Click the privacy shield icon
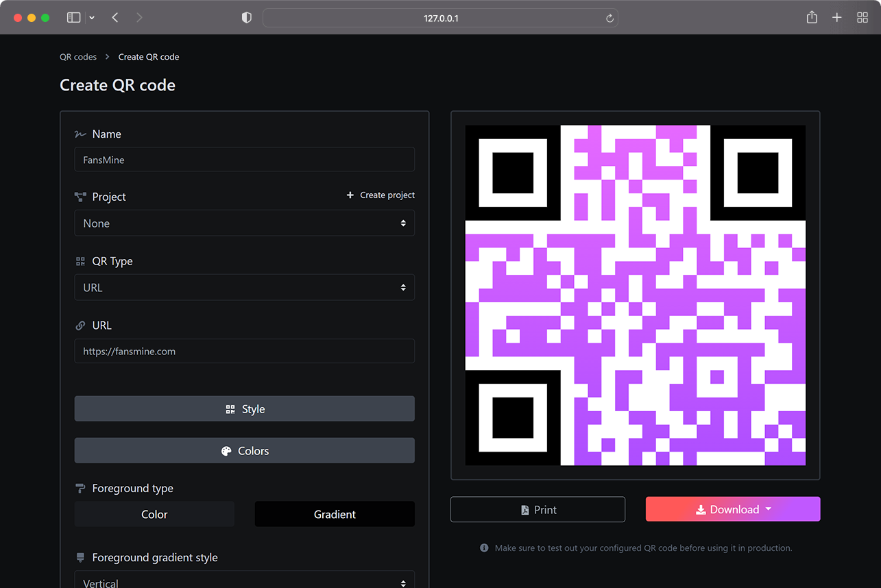The image size is (881, 588). tap(247, 18)
